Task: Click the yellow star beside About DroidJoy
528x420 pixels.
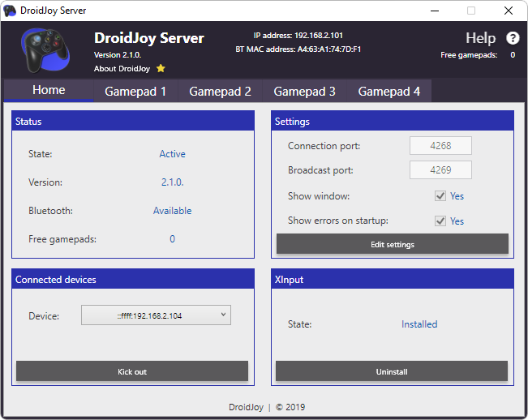Action: click(x=161, y=68)
